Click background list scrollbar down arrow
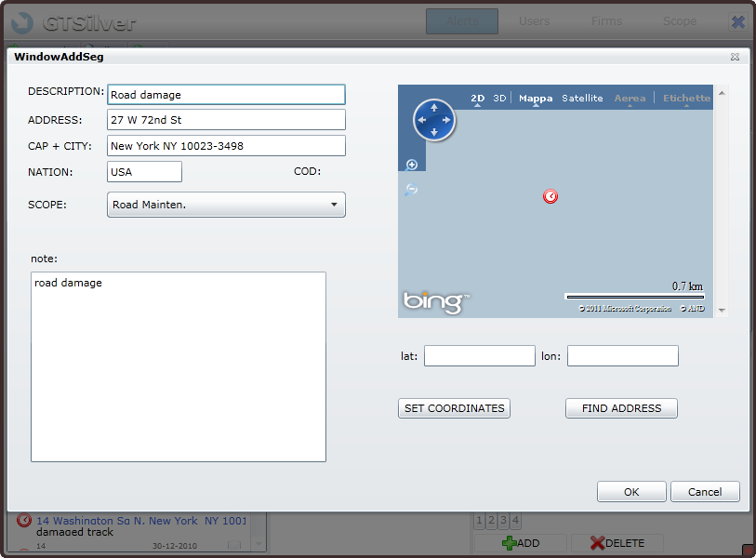 (x=259, y=544)
